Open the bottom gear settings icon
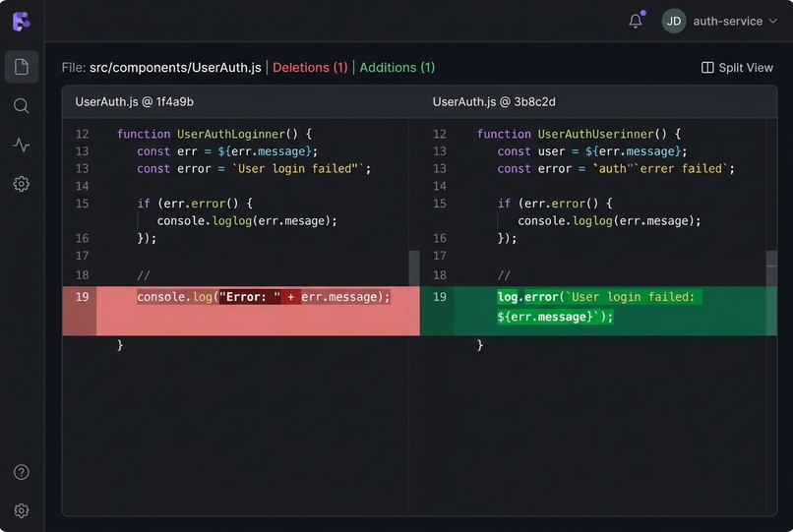The image size is (793, 532). point(22,510)
